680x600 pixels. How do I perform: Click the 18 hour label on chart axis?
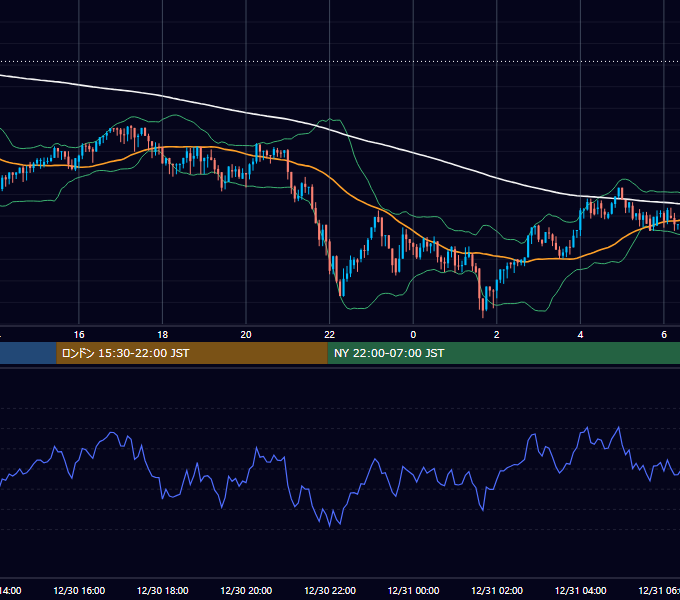pyautogui.click(x=163, y=335)
